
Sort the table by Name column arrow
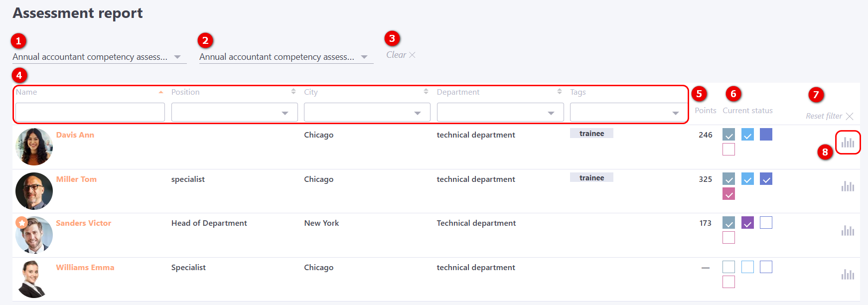point(161,92)
